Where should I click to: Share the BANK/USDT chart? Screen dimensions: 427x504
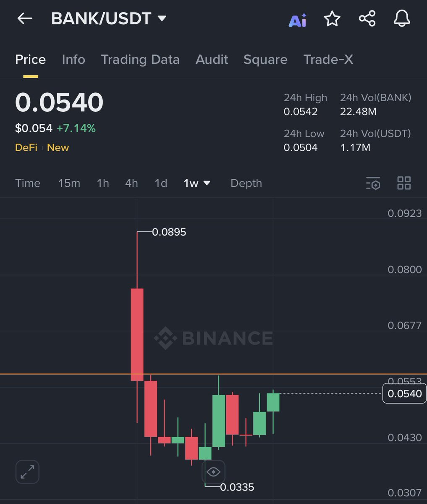coord(367,18)
